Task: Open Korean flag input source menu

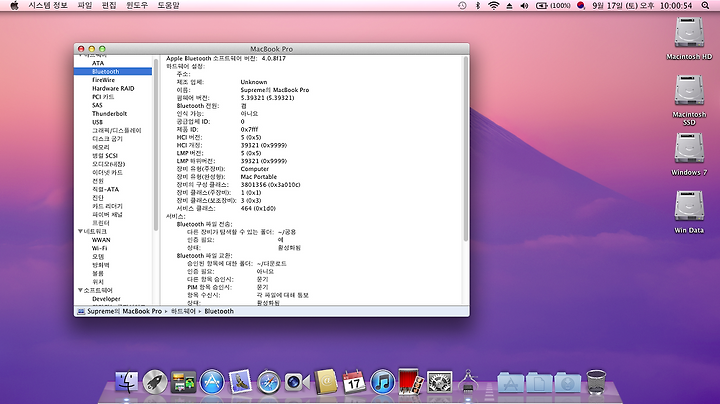Action: (581, 6)
